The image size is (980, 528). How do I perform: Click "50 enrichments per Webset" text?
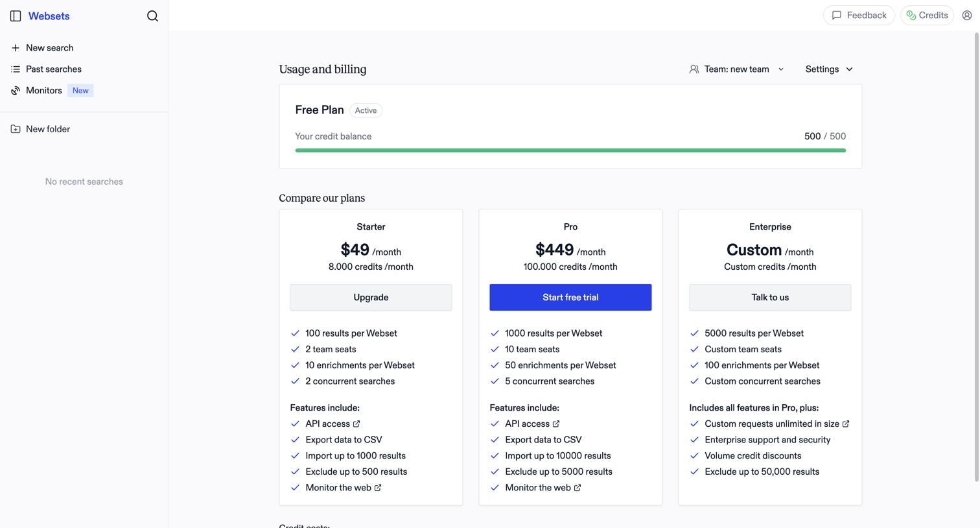coord(561,365)
